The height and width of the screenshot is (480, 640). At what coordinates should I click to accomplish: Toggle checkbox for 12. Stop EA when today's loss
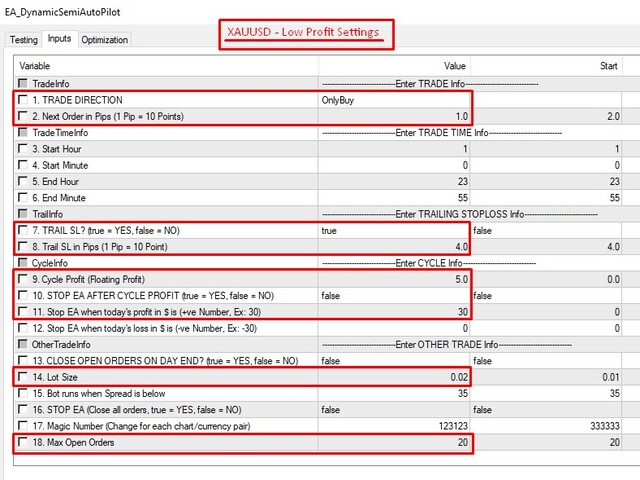[x=23, y=328]
